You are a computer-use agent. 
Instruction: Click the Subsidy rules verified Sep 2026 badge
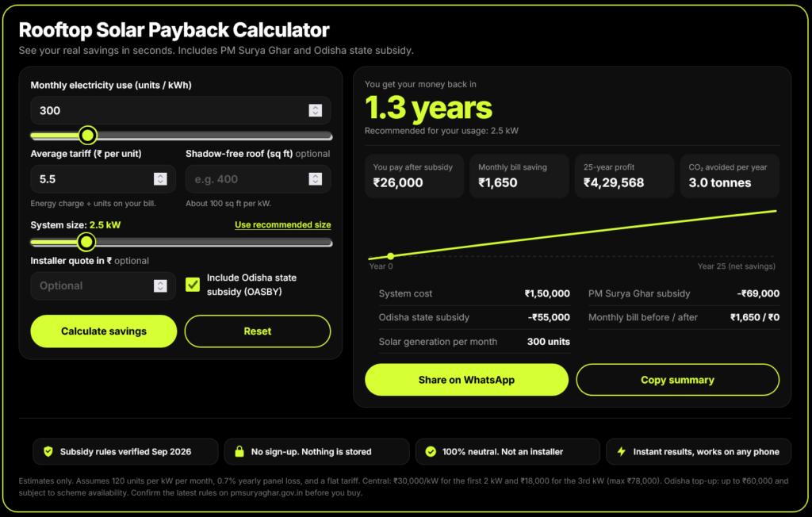click(x=125, y=452)
